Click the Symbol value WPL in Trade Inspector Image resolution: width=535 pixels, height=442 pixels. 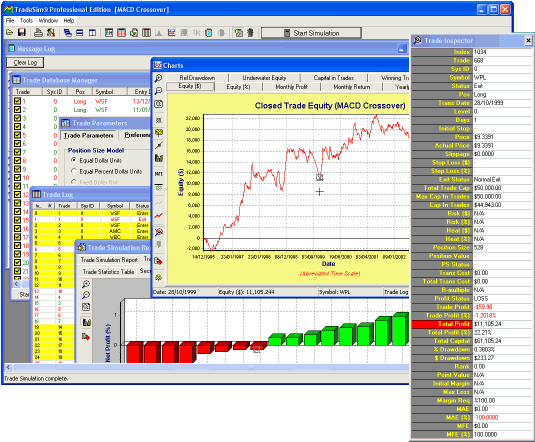(x=480, y=77)
